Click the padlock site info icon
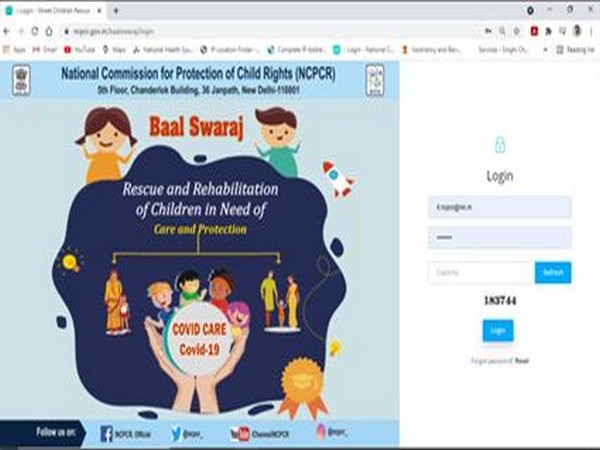Image resolution: width=600 pixels, height=450 pixels. click(x=67, y=32)
